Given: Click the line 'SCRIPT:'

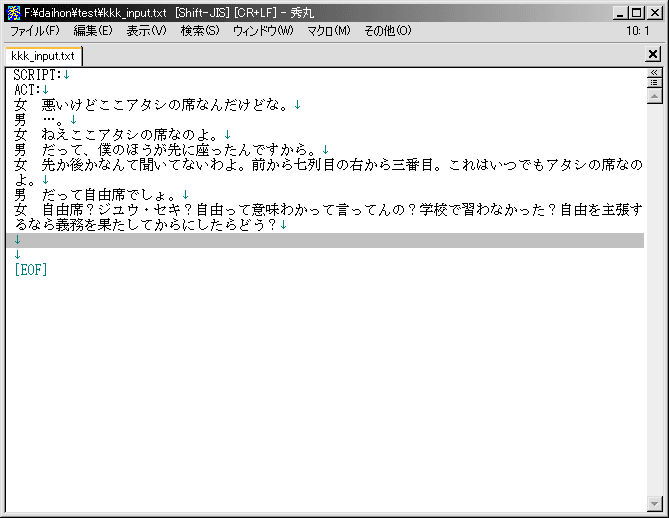Looking at the screenshot, I should [41, 75].
